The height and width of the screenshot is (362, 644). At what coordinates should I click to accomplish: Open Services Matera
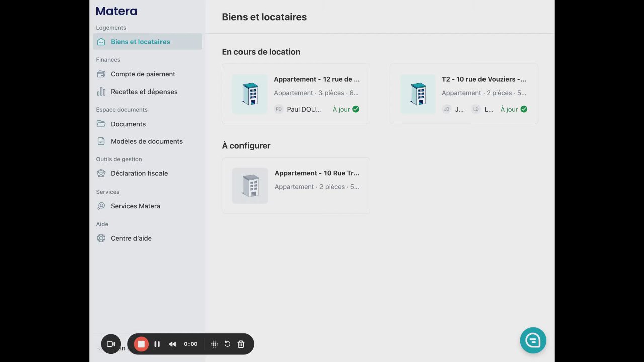pos(147,206)
